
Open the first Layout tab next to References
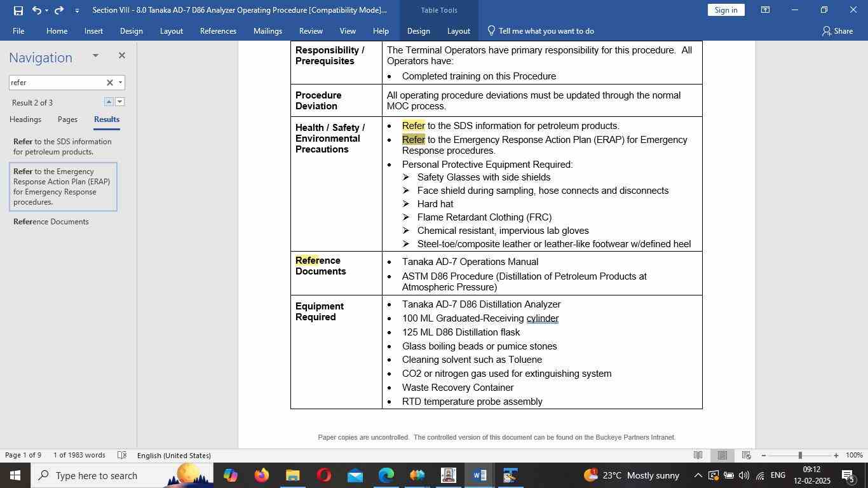(x=171, y=30)
